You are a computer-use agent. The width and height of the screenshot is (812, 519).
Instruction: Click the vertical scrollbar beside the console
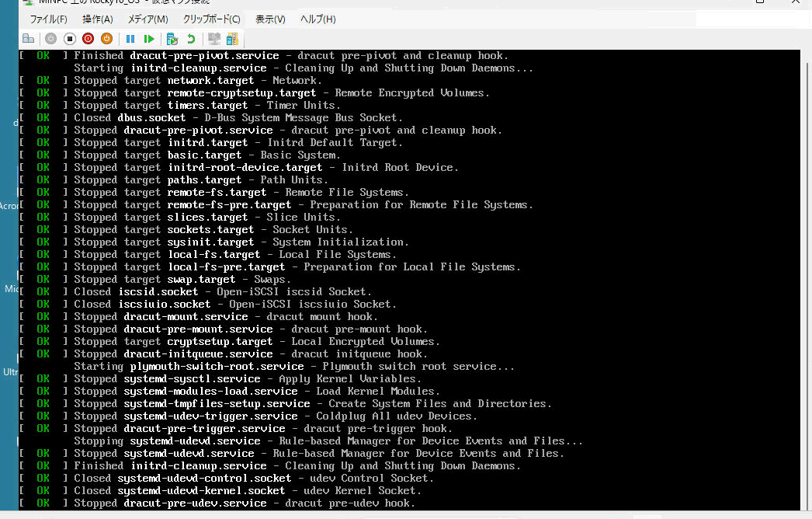point(806,280)
